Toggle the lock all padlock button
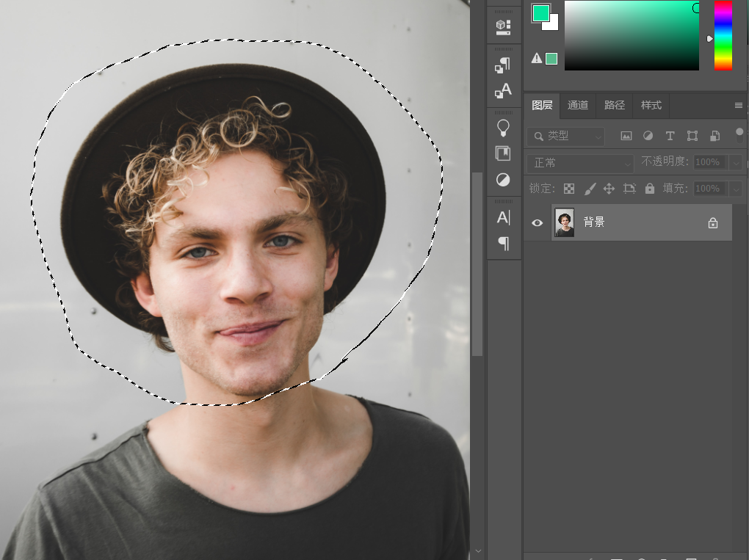Viewport: 749px width, 560px height. click(650, 189)
